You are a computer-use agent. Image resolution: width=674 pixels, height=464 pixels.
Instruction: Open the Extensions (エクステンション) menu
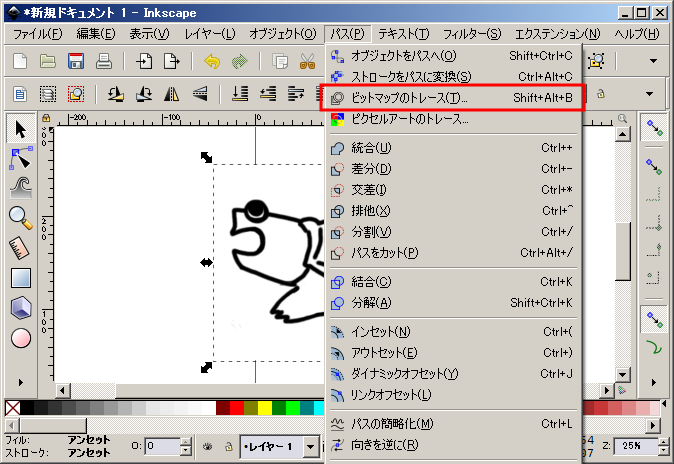click(x=558, y=34)
